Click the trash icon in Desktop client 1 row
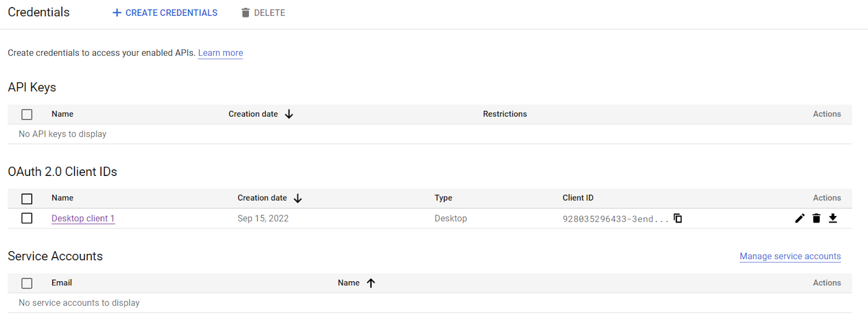868x336 pixels. tap(816, 219)
